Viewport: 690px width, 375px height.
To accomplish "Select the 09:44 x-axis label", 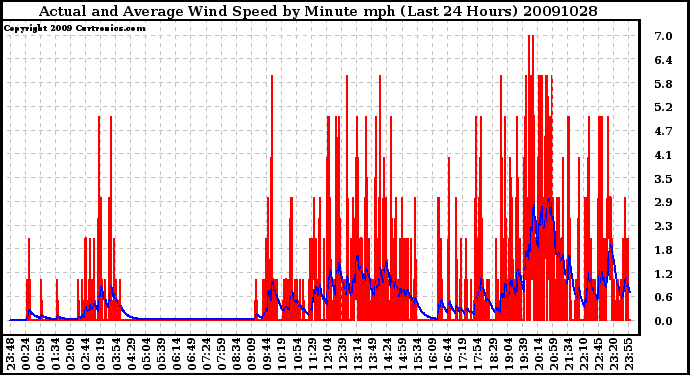I will tap(266, 354).
